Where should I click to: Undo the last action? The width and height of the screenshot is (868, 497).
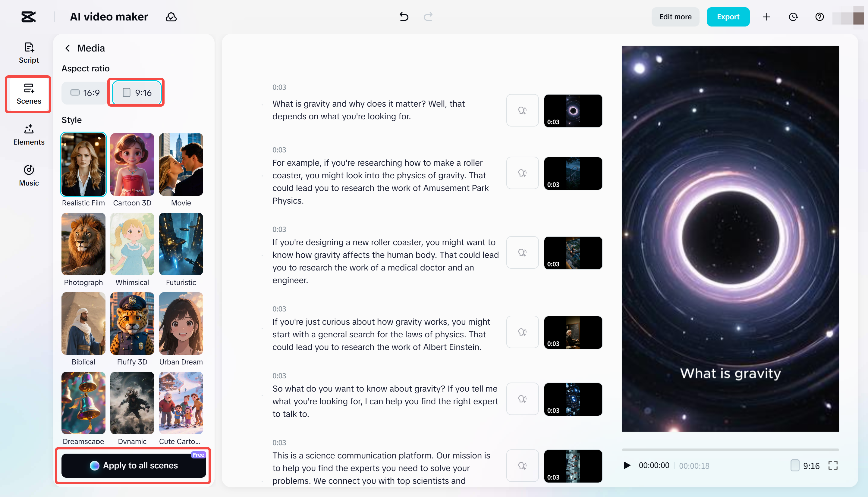click(x=404, y=17)
